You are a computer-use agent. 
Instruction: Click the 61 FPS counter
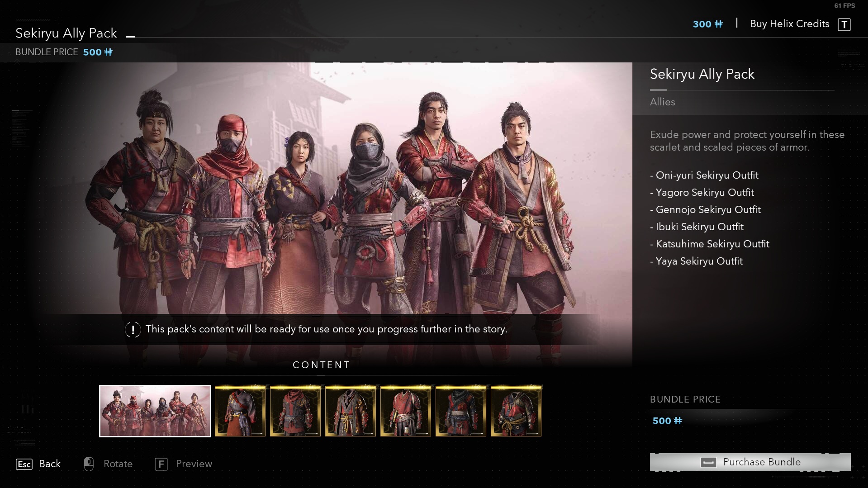(844, 6)
